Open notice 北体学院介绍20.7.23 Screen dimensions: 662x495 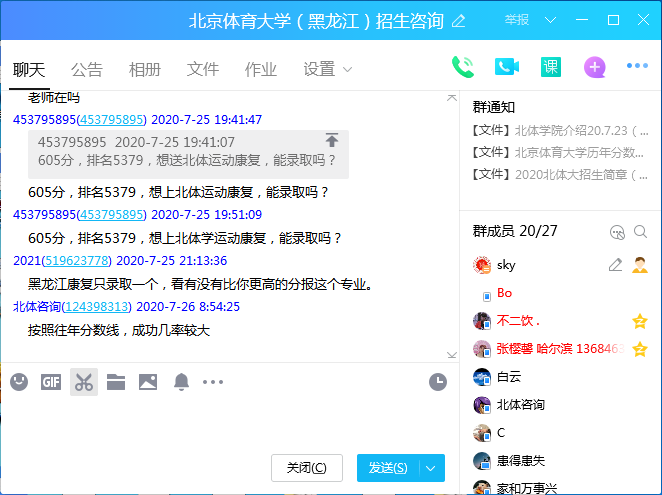pos(560,131)
